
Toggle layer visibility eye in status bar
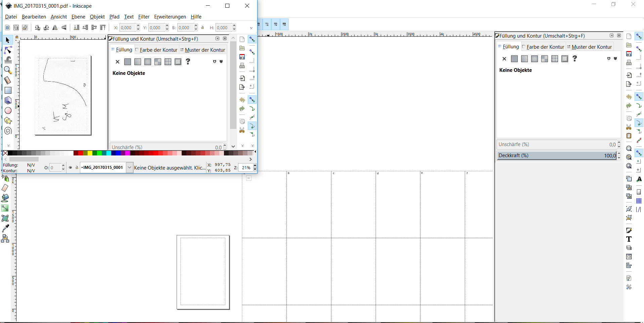pos(70,168)
